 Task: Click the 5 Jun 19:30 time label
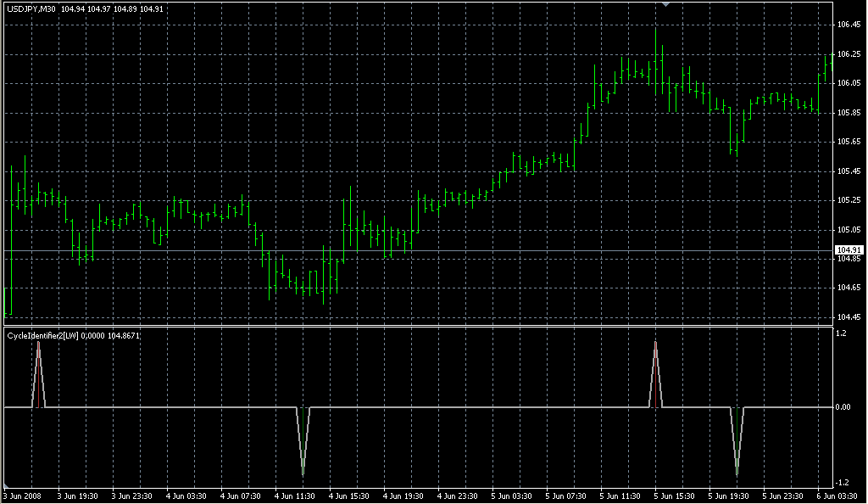(728, 496)
